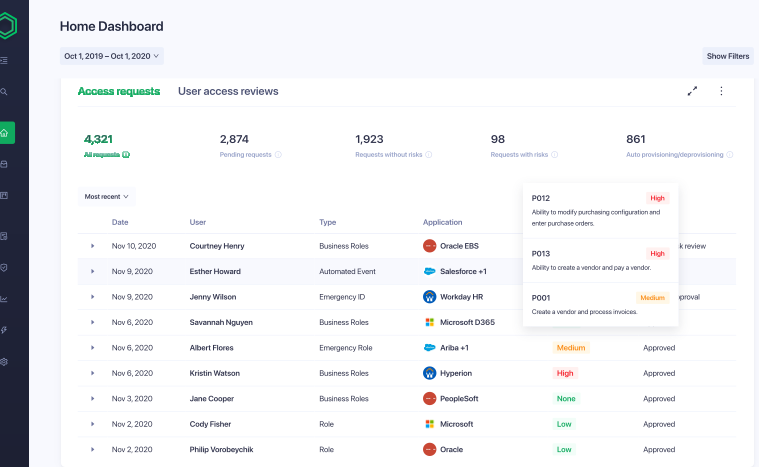Go to Home via the green sidebar icon

6,132
